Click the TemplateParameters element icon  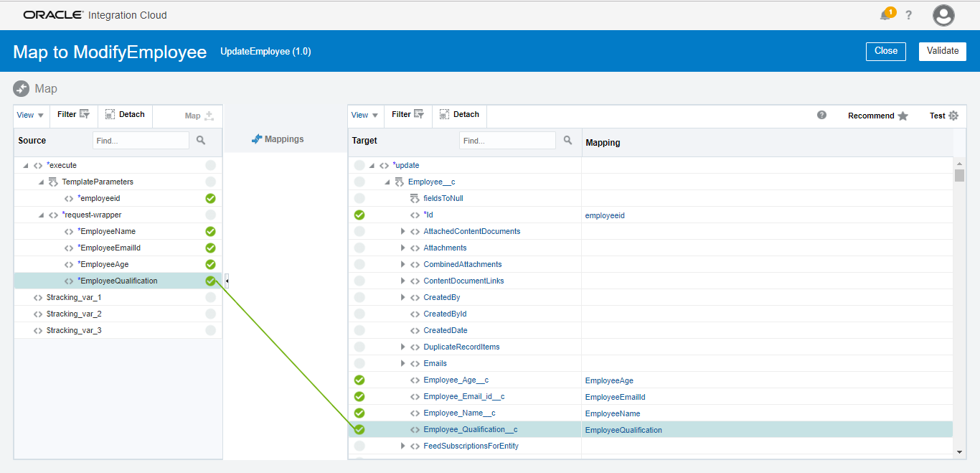click(x=53, y=182)
